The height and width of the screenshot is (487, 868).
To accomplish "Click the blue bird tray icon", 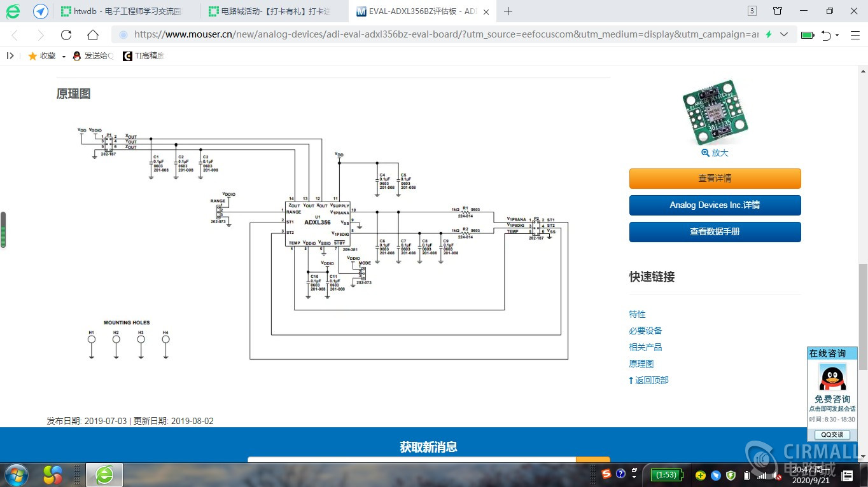I will pyautogui.click(x=715, y=475).
